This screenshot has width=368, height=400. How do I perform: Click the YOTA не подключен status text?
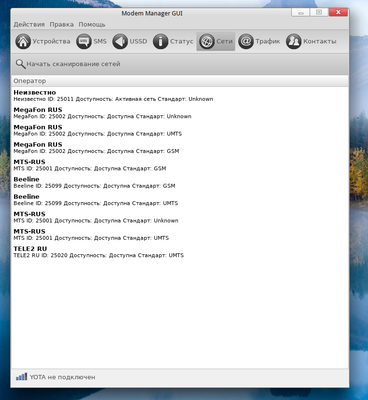pos(62,377)
